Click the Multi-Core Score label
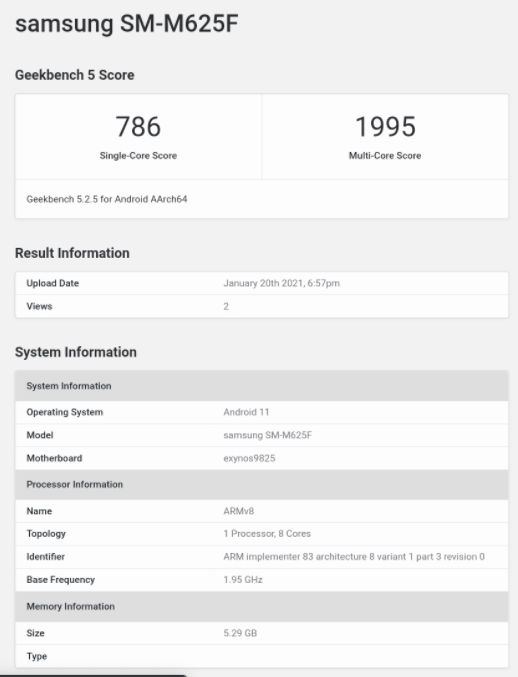 pyautogui.click(x=385, y=155)
